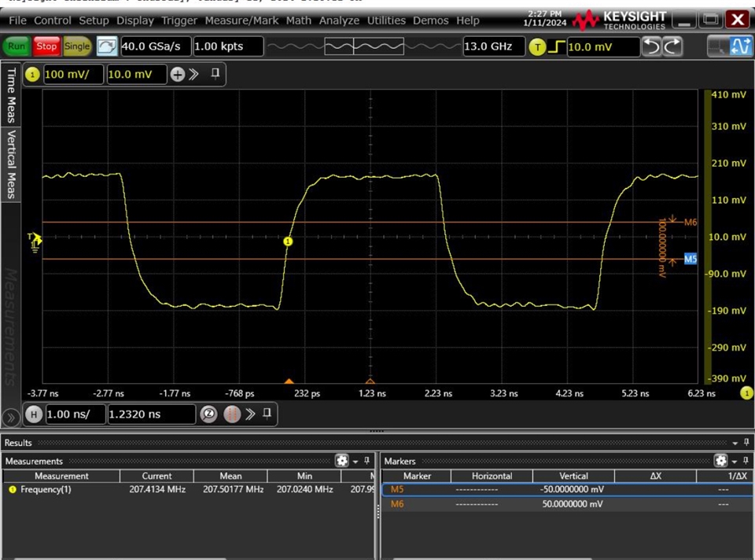The image size is (755, 560).
Task: Click the yellow trigger T source icon
Action: pos(537,47)
